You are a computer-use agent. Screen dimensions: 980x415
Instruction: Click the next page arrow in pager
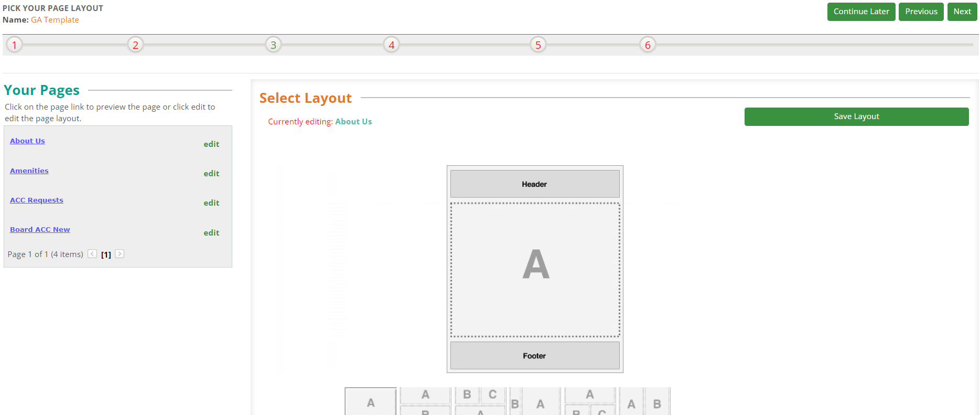point(120,254)
